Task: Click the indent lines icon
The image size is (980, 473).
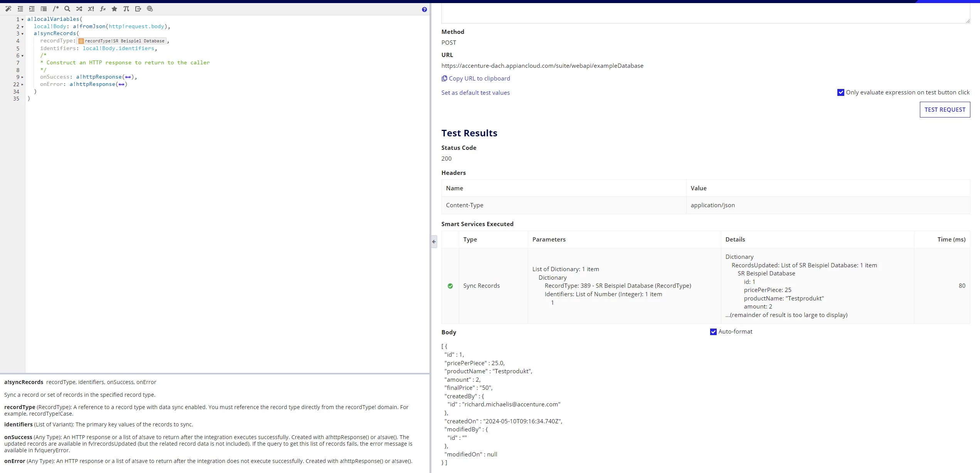Action: [x=32, y=9]
